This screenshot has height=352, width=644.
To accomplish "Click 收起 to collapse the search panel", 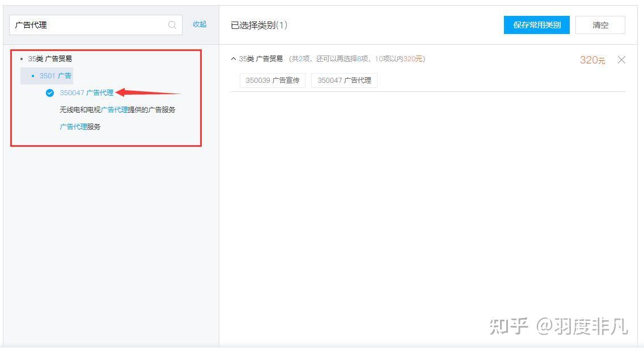I will (x=200, y=24).
